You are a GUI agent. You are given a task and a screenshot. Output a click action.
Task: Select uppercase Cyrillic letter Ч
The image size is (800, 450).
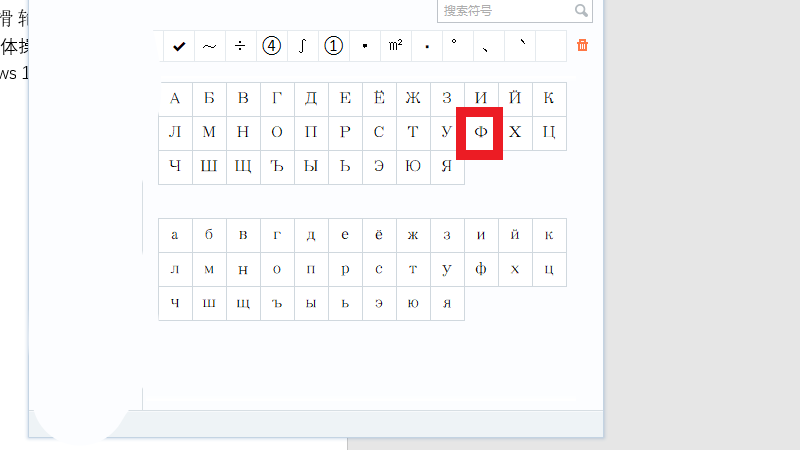pyautogui.click(x=175, y=167)
